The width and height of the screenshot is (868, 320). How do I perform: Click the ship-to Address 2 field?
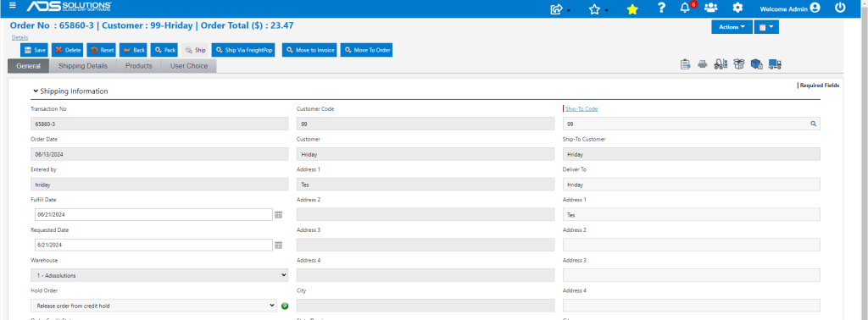click(692, 245)
